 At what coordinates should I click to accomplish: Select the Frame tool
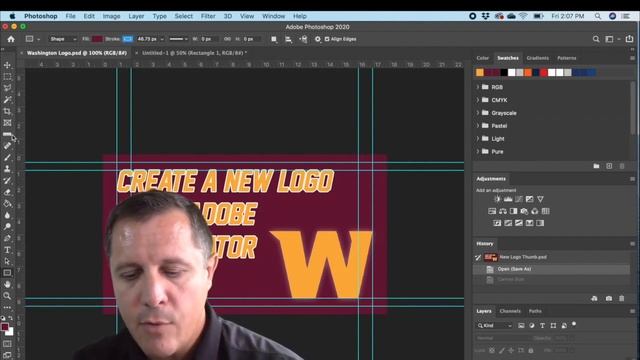click(x=7, y=122)
